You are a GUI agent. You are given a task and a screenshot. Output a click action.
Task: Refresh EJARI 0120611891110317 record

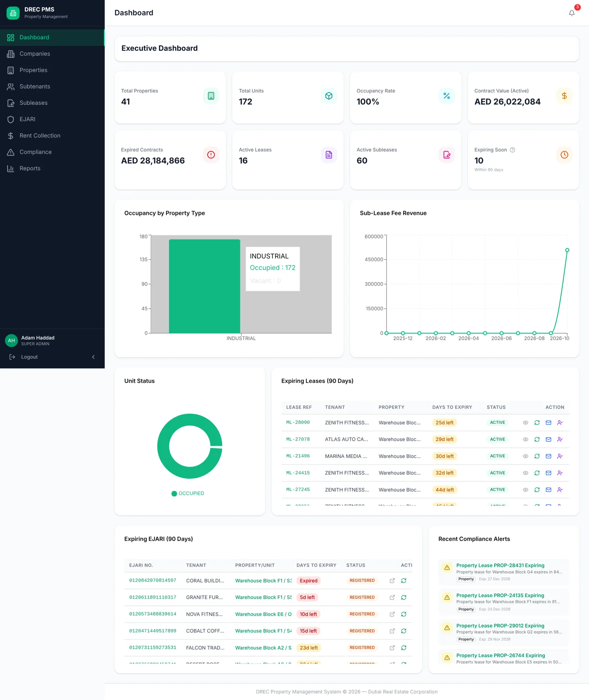point(404,598)
